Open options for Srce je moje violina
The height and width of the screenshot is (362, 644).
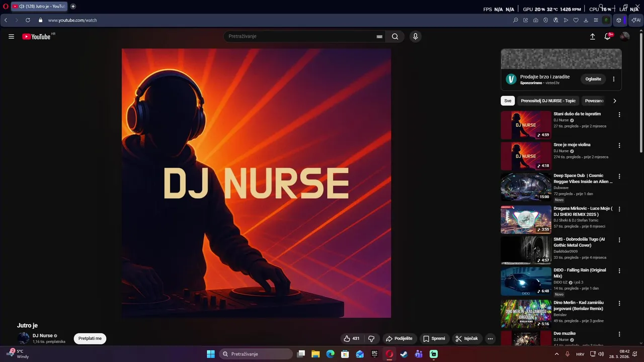619,145
